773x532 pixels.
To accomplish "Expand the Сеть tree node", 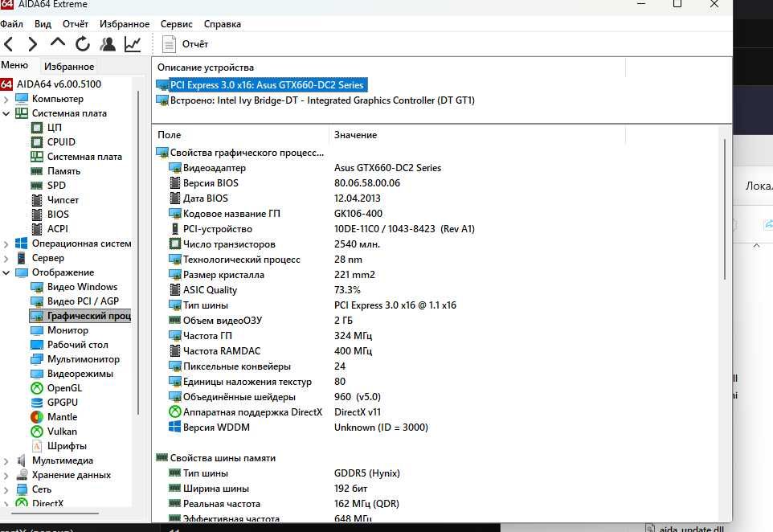I will (6, 489).
